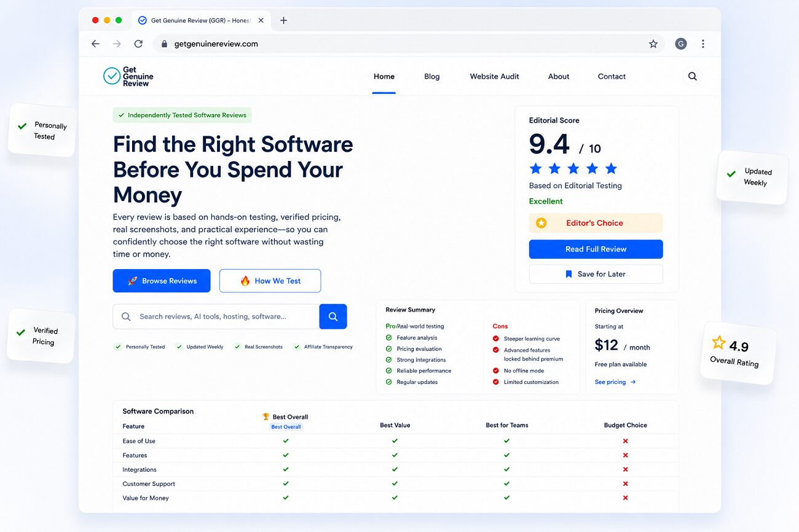Click the Affiliate Transparency badge
The height and width of the screenshot is (532, 799).
click(323, 347)
